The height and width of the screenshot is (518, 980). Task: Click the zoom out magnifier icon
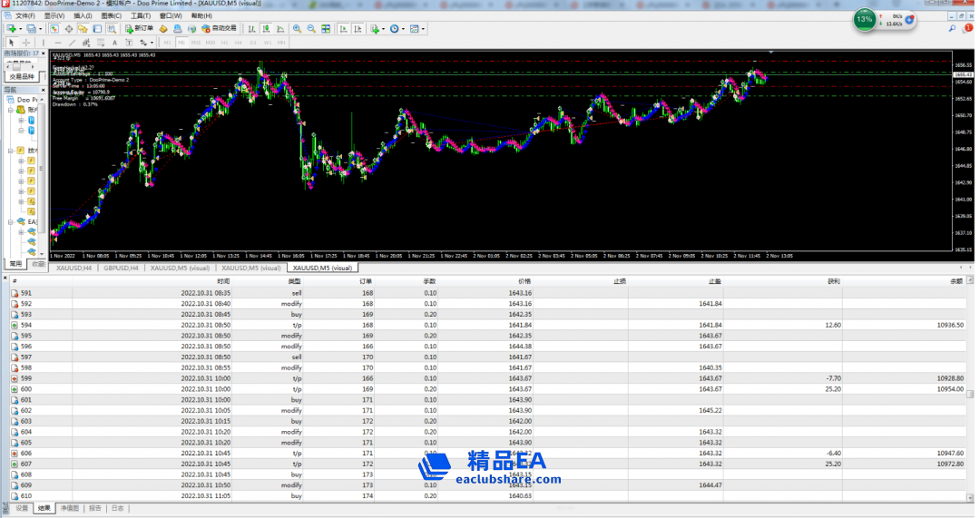[311, 29]
